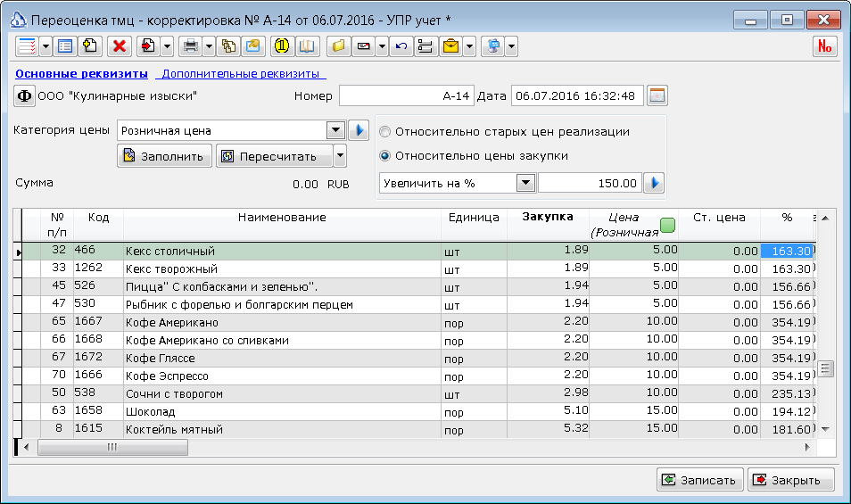The height and width of the screenshot is (504, 851).
Task: Click highlighted 163.30 percent cell
Action: tap(787, 252)
